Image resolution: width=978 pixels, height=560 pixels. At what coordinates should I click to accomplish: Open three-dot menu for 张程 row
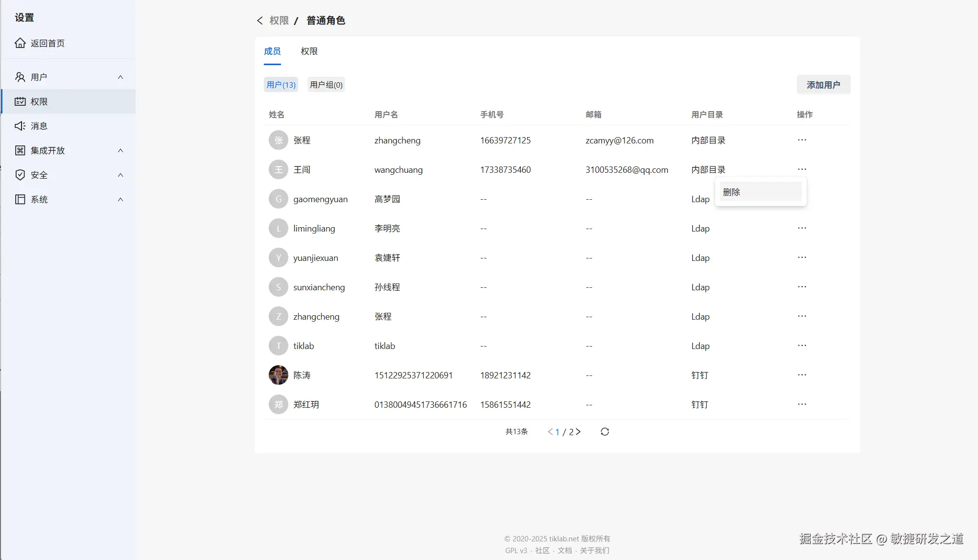801,140
